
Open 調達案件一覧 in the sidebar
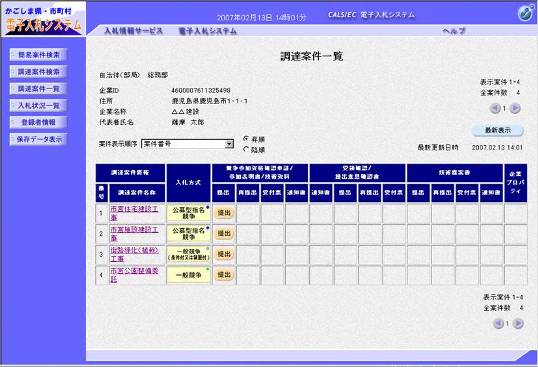[x=38, y=89]
